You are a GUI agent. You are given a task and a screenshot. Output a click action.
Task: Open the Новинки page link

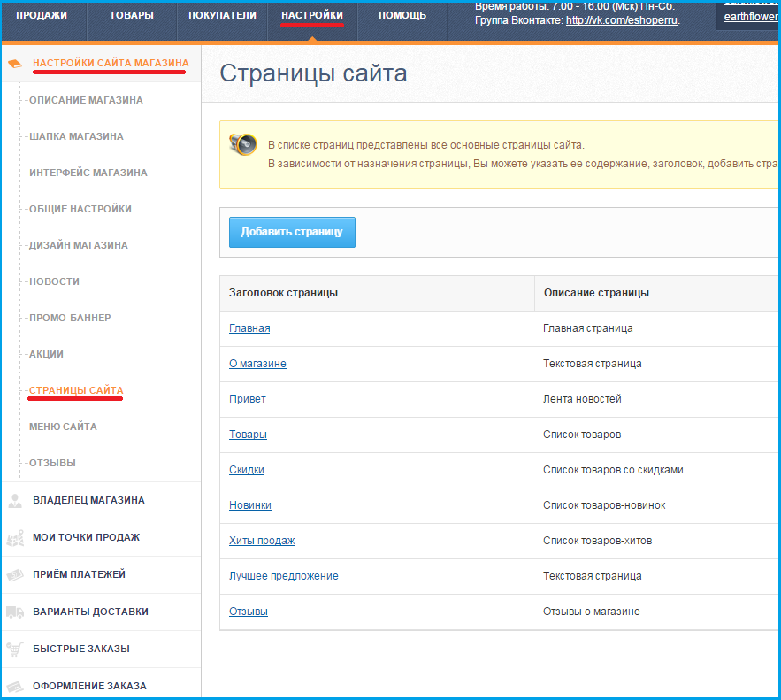click(250, 505)
